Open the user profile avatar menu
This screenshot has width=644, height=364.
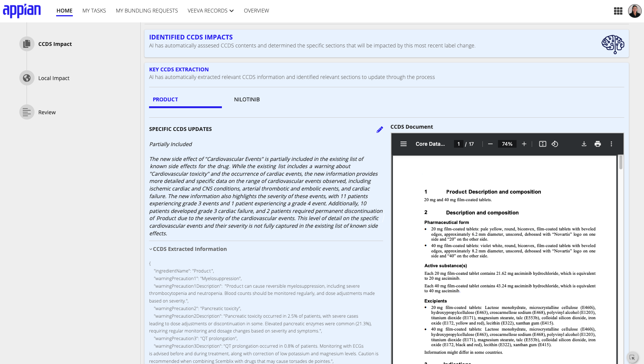click(x=635, y=11)
